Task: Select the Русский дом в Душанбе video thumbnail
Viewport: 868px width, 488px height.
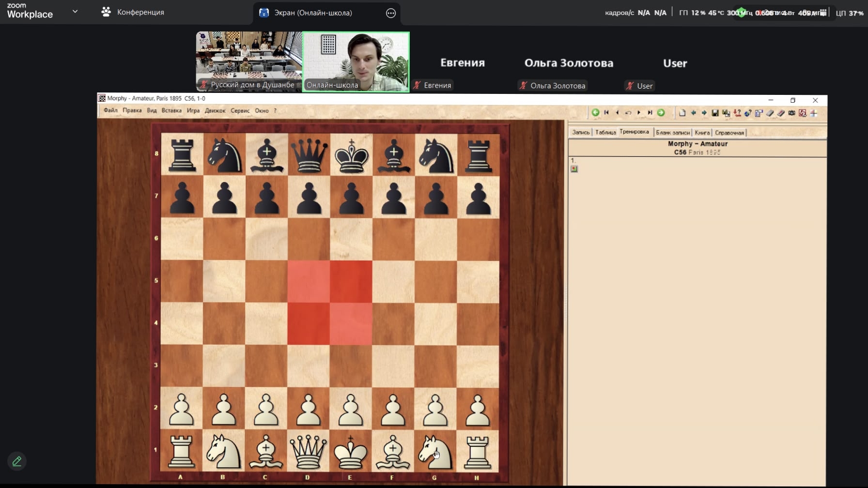Action: 249,61
